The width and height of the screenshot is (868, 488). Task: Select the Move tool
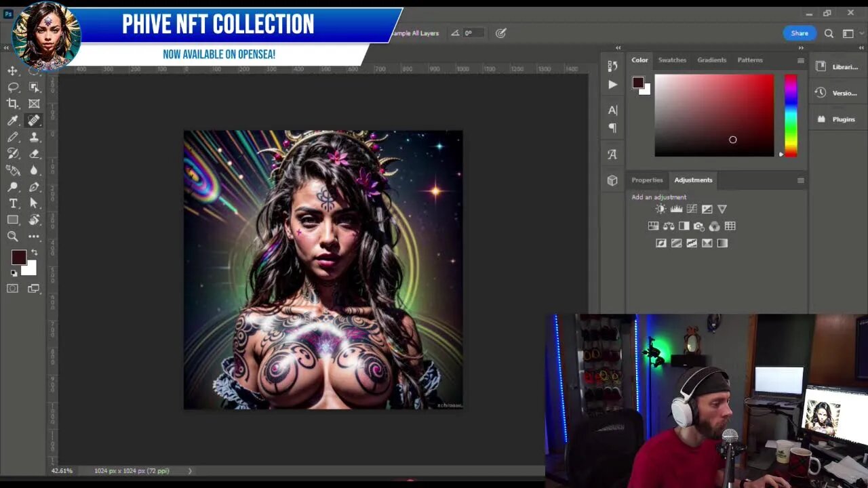tap(12, 70)
